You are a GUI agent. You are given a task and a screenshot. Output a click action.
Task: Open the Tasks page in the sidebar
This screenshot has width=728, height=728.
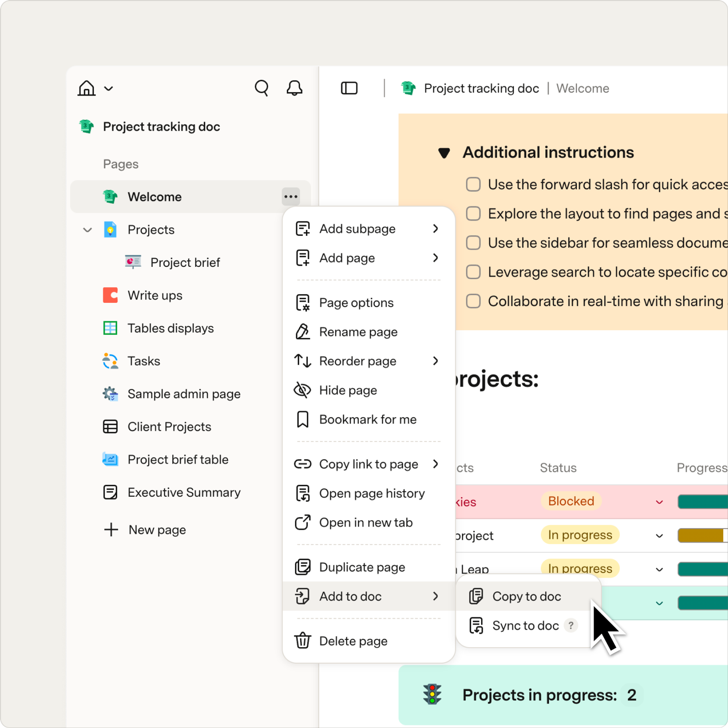[x=143, y=361]
